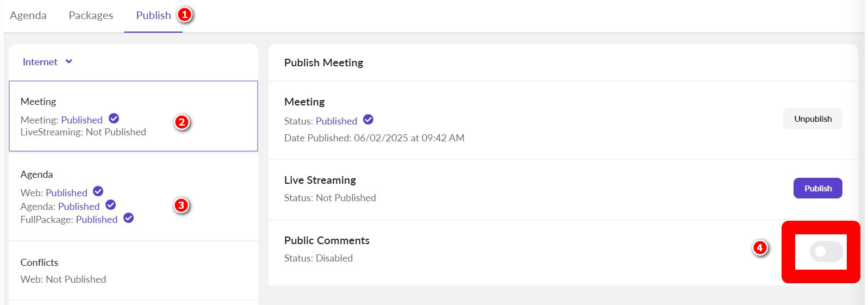Viewport: 868px width, 305px height.
Task: Click checkmark icon next to Agenda: Published
Action: [x=110, y=205]
